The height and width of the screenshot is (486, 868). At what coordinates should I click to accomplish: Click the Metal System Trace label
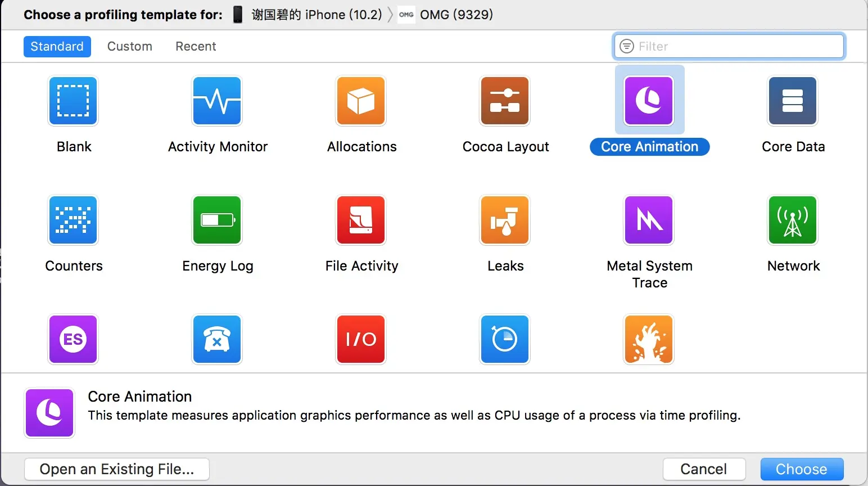point(650,274)
